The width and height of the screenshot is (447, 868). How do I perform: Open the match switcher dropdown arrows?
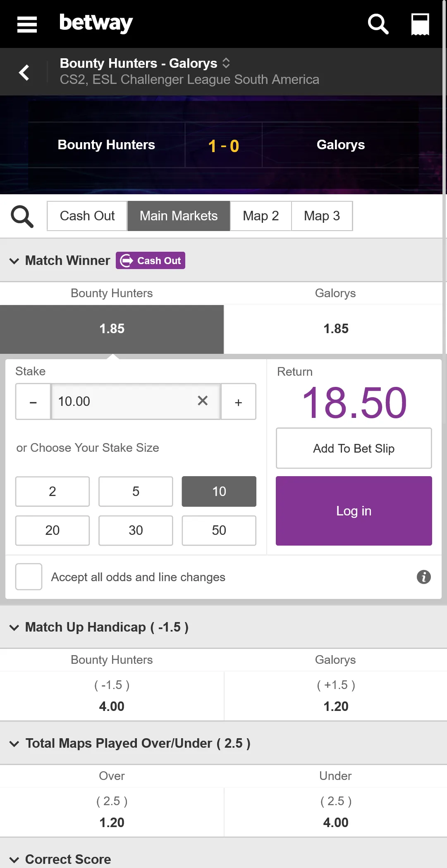(x=226, y=63)
